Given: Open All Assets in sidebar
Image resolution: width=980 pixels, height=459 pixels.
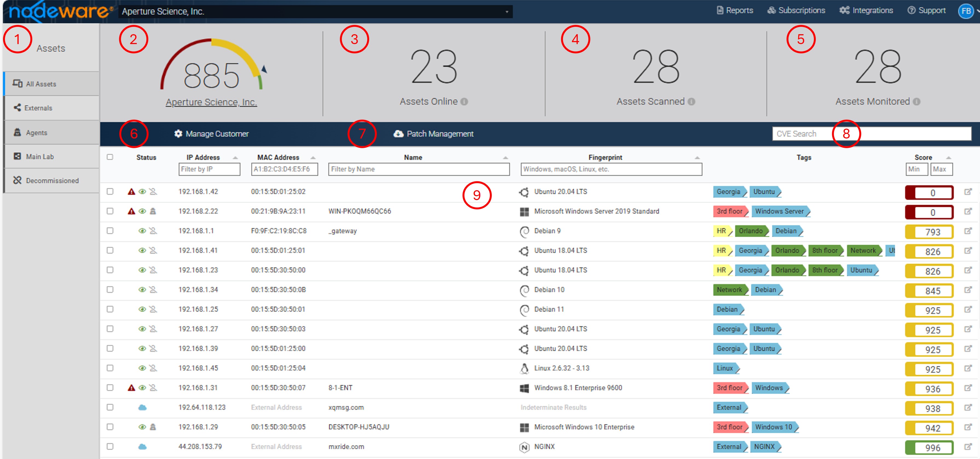Looking at the screenshot, I should 51,84.
